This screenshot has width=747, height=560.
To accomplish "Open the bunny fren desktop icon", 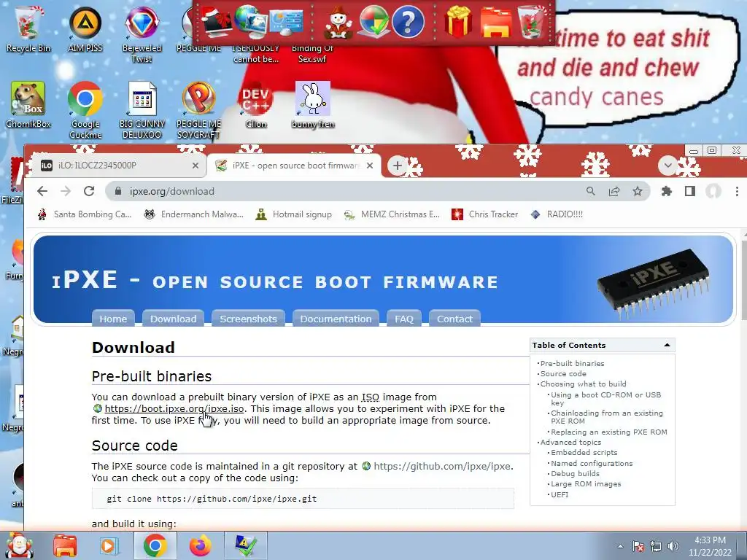I will coord(312,105).
